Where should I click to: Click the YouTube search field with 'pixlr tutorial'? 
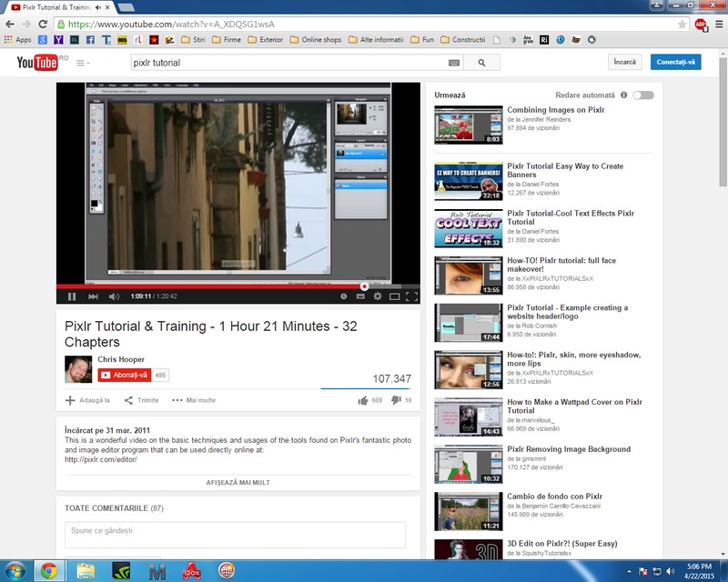tap(288, 63)
